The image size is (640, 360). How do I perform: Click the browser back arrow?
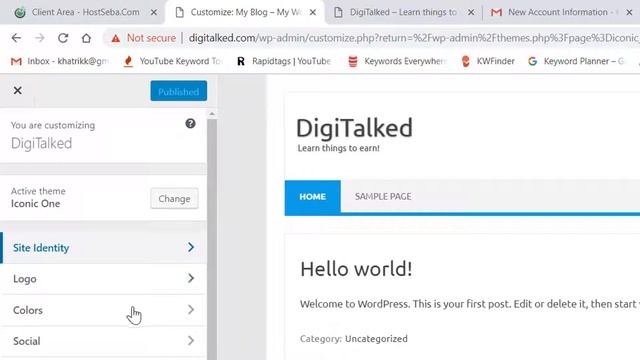[x=16, y=38]
